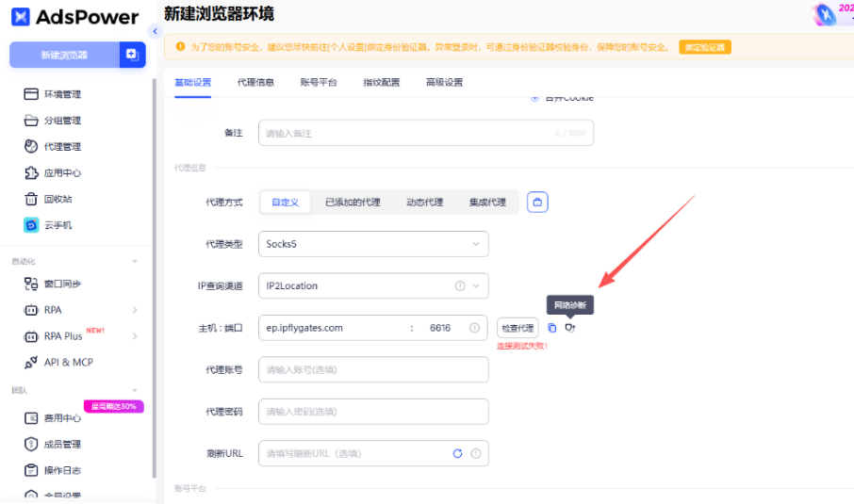Open the 代理类型 Socks5 dropdown
This screenshot has height=504, width=854.
tap(373, 244)
